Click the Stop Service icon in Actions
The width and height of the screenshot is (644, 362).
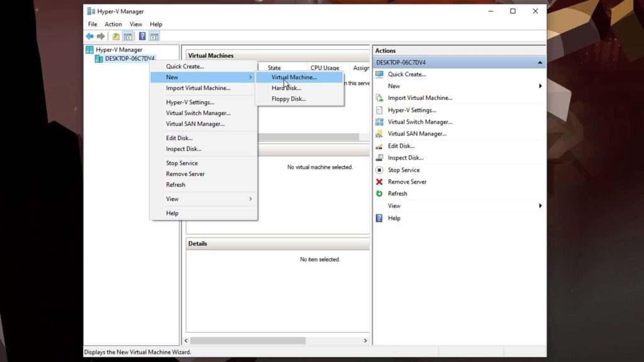point(379,170)
